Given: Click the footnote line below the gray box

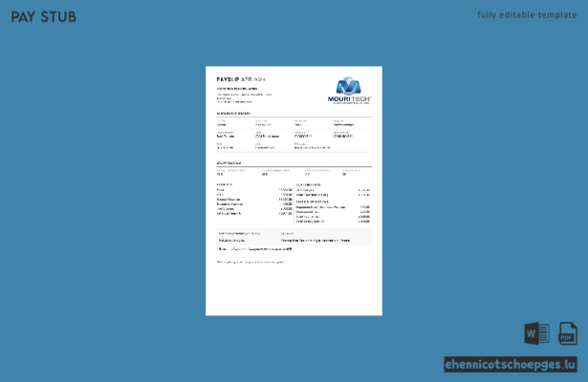Looking at the screenshot, I should (254, 249).
